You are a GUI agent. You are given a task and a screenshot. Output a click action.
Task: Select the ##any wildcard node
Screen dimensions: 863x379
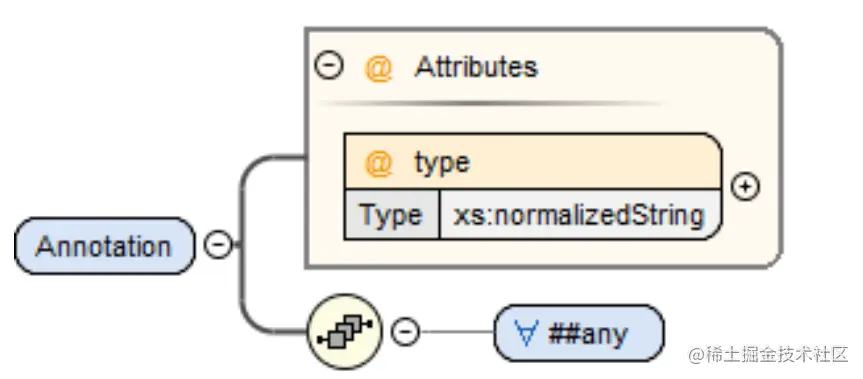(579, 333)
